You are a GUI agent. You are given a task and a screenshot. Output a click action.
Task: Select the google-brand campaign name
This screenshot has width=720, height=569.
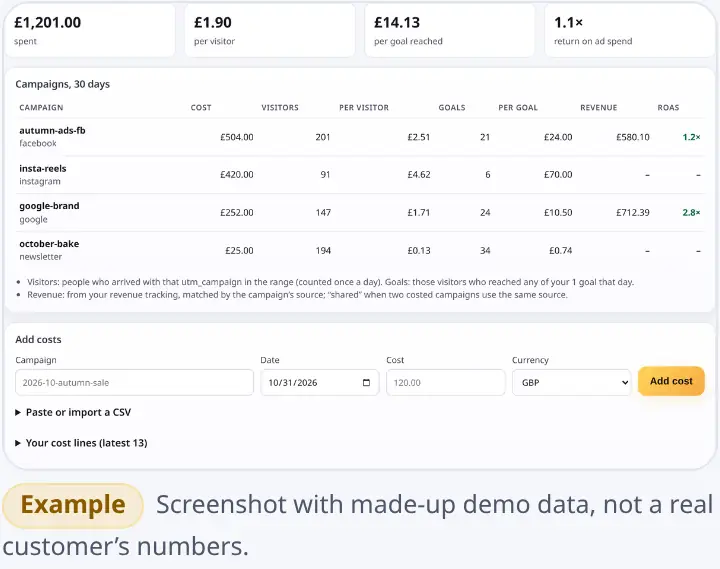pyautogui.click(x=49, y=206)
